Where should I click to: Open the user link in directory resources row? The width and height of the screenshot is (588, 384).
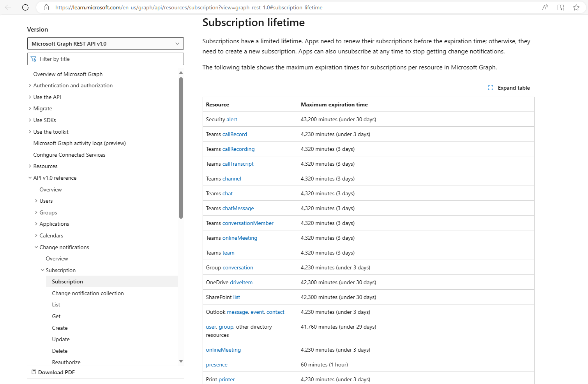[x=211, y=327]
